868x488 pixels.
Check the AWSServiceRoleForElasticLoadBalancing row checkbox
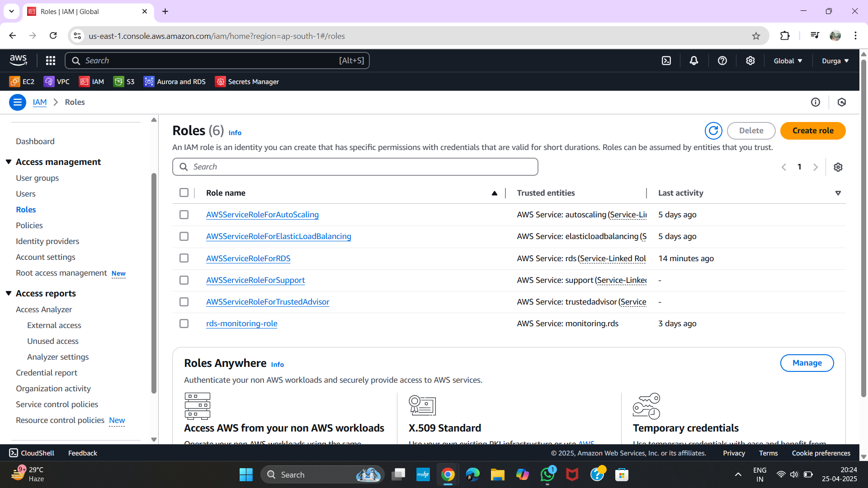[184, 236]
